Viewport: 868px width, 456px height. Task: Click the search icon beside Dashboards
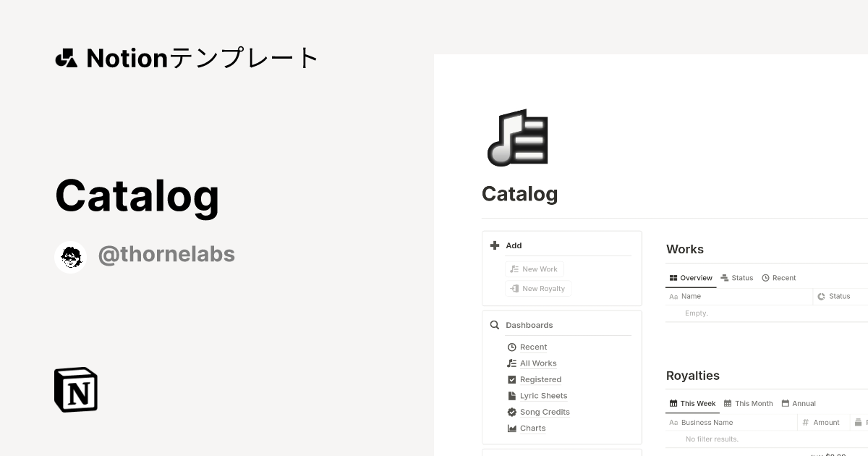coord(495,325)
